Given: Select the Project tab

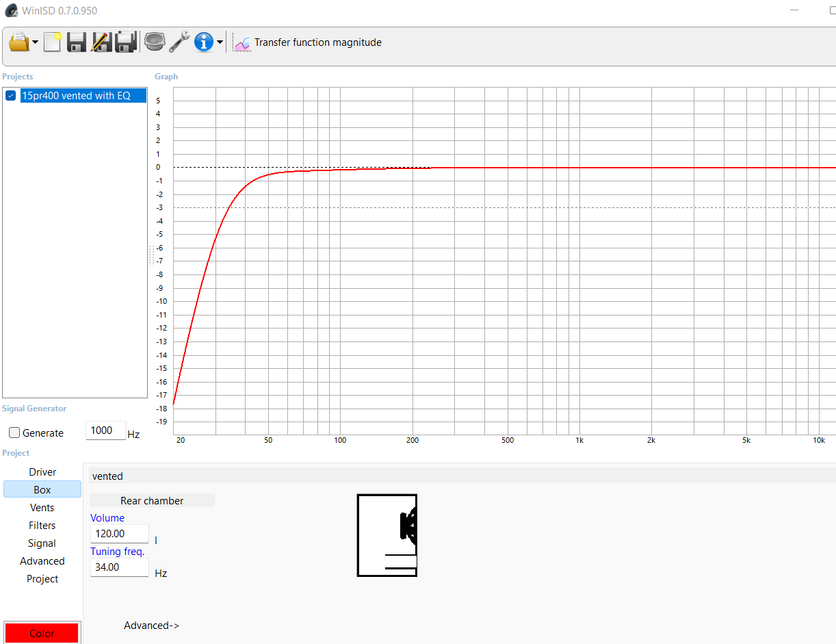Looking at the screenshot, I should point(42,579).
